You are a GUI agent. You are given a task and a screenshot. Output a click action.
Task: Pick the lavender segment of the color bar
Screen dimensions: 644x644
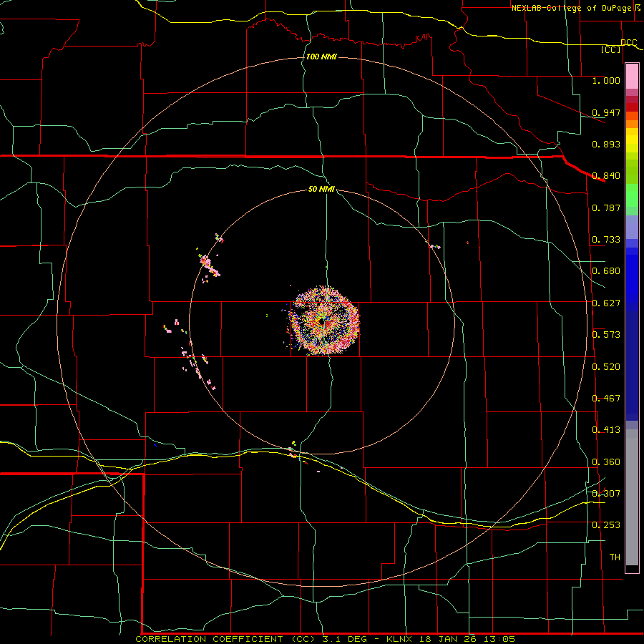[x=632, y=227]
